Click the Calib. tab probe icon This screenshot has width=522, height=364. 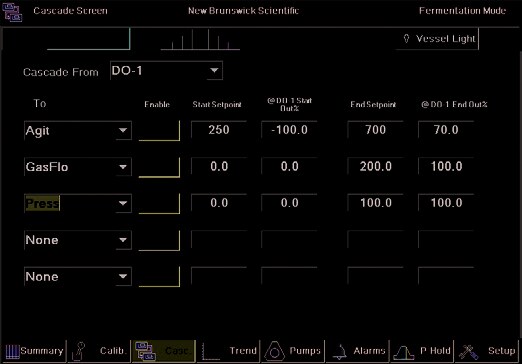79,351
